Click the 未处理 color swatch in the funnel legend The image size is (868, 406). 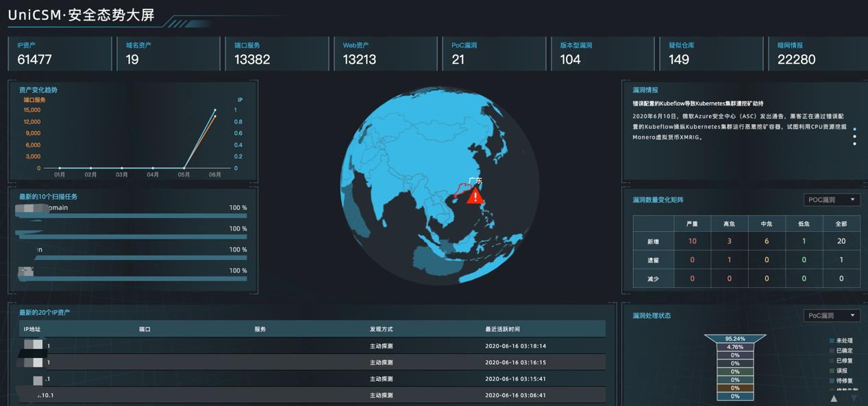[x=831, y=341]
